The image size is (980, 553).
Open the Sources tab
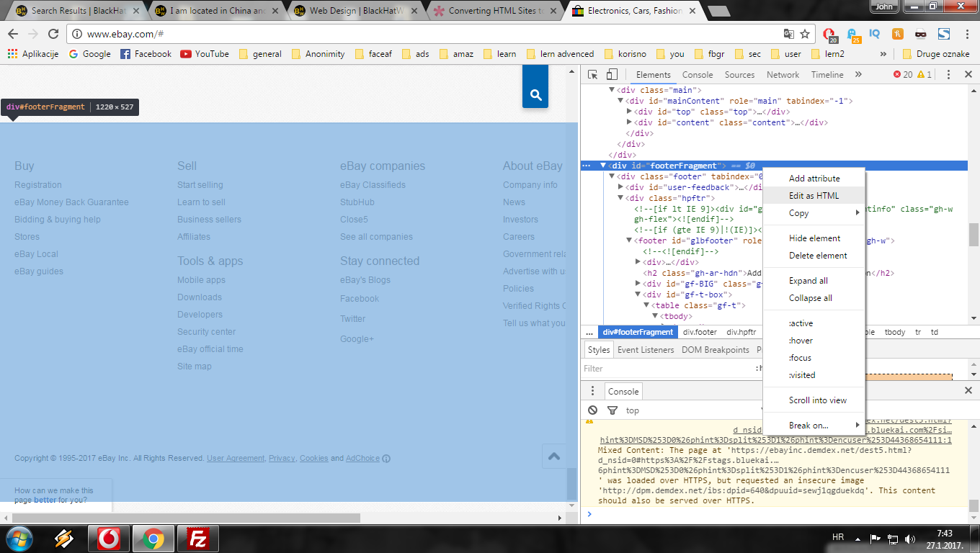click(x=739, y=75)
